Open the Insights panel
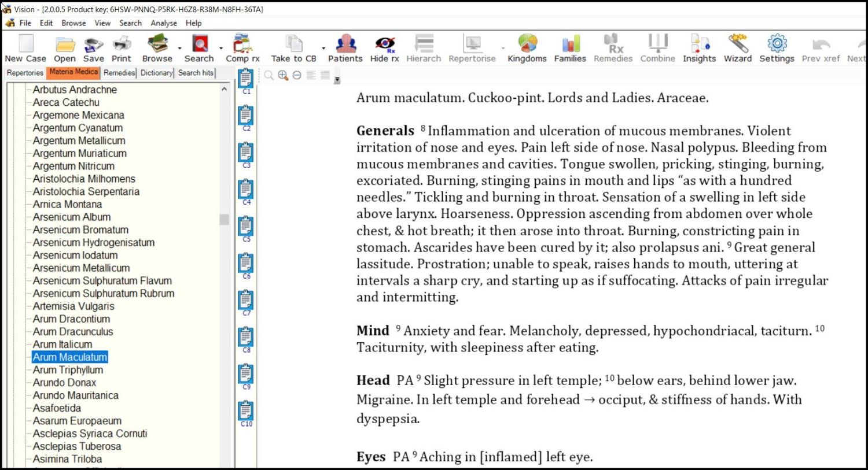 698,47
